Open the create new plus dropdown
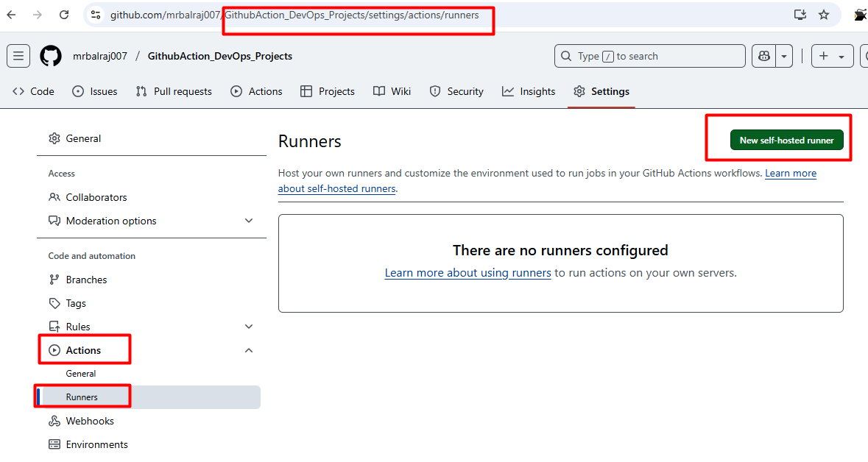The image size is (868, 462). 832,56
